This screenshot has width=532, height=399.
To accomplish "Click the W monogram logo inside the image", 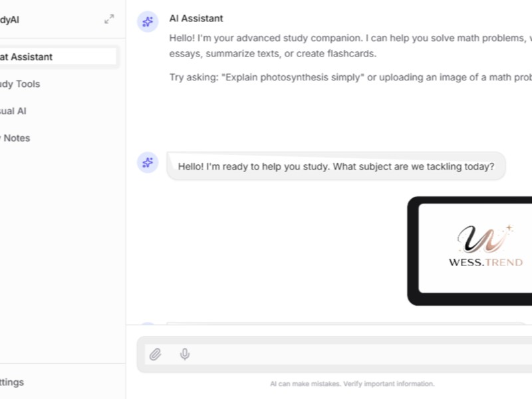I will click(x=484, y=239).
